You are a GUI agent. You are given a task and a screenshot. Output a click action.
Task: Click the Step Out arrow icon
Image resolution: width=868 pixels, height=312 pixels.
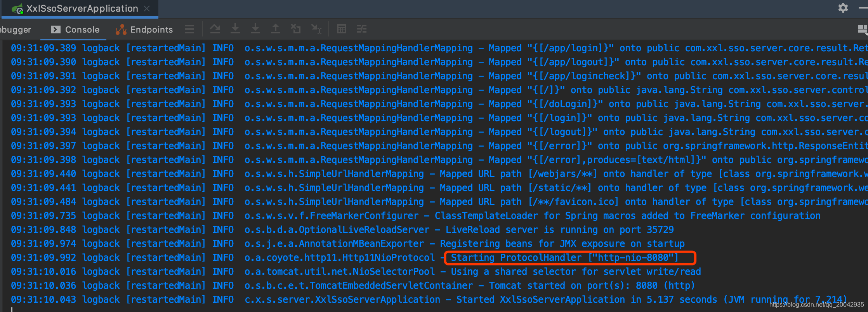point(276,29)
